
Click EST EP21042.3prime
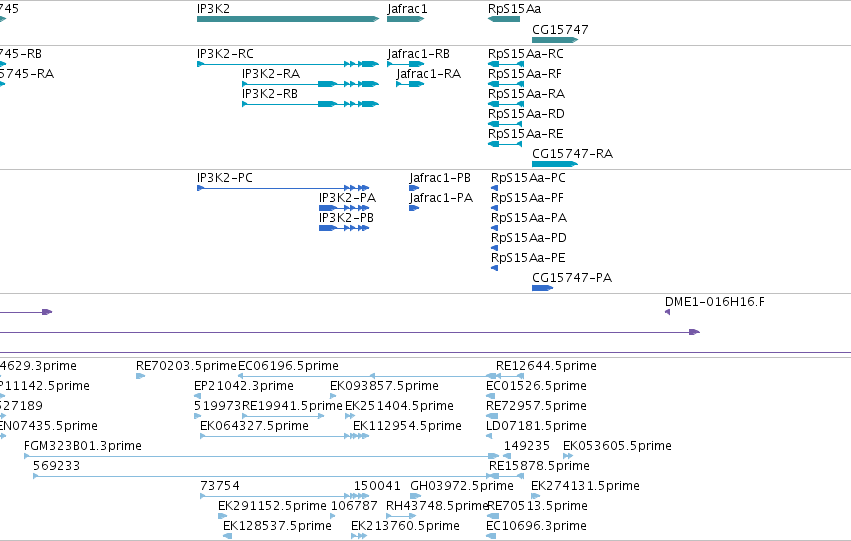tap(198, 396)
